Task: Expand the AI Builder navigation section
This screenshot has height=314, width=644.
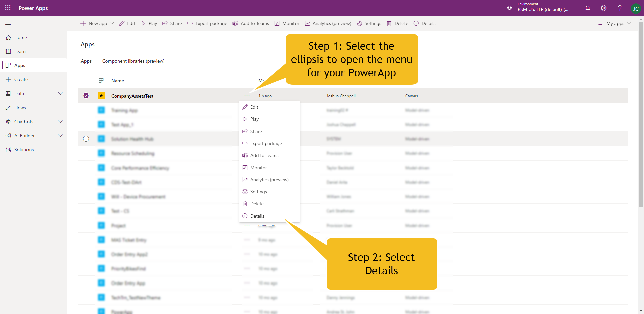Action: [60, 136]
